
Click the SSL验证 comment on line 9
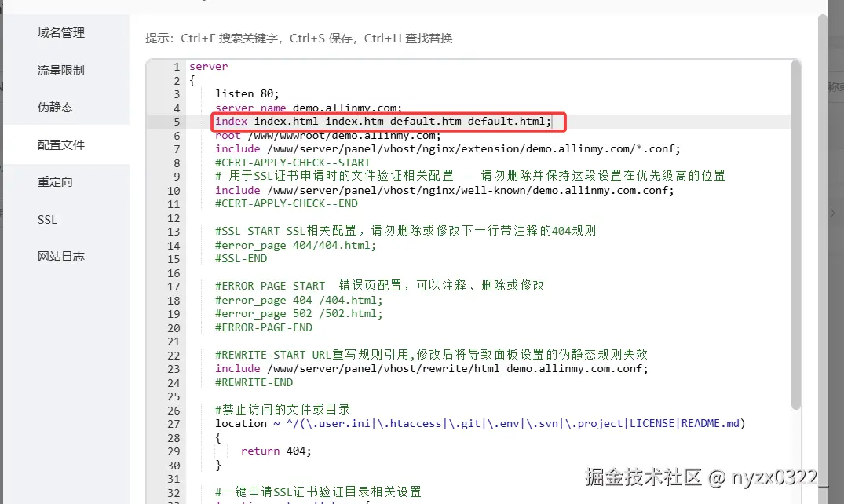[470, 176]
